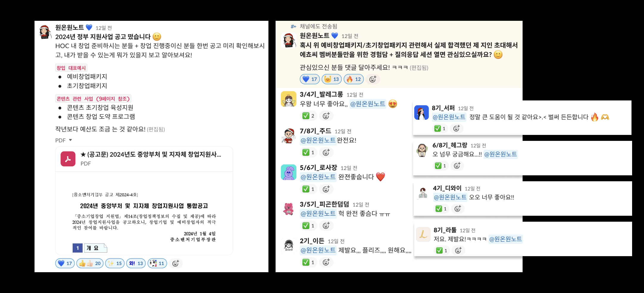The height and width of the screenshot is (293, 644).
Task: Click the 원온원노트 username on the left post
Action: click(x=70, y=27)
